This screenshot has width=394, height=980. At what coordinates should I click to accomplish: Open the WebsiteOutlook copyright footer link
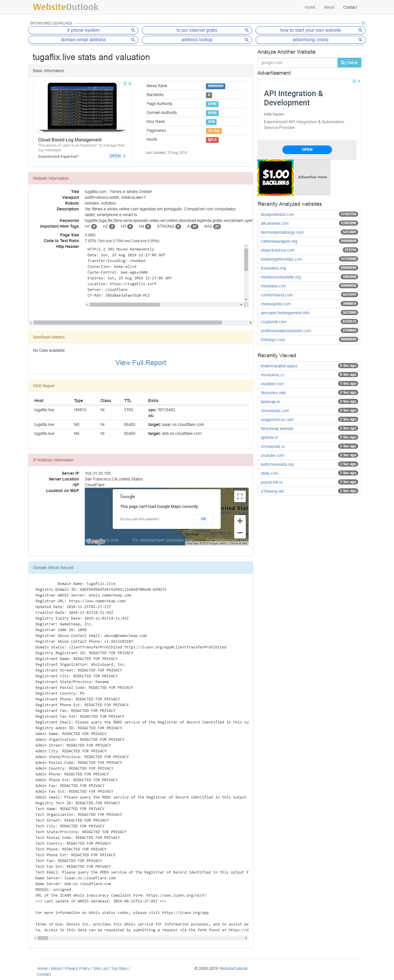233,968
